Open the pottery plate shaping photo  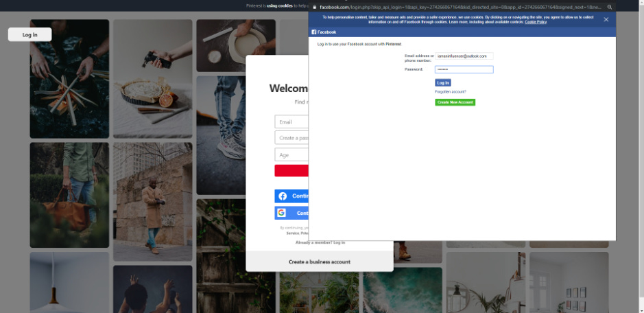click(236, 46)
